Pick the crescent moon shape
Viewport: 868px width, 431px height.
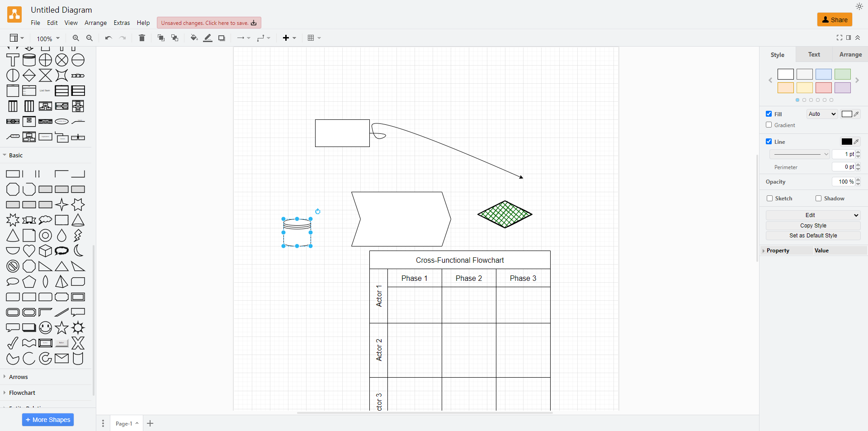(x=78, y=251)
